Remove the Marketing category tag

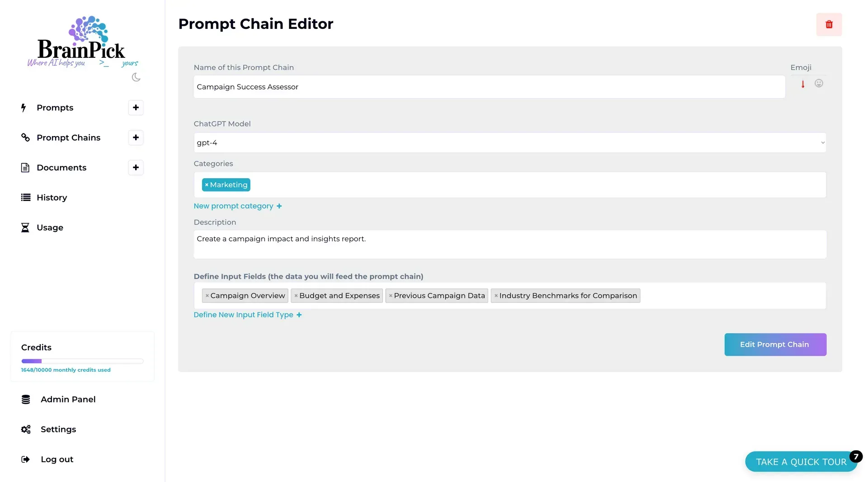click(207, 185)
